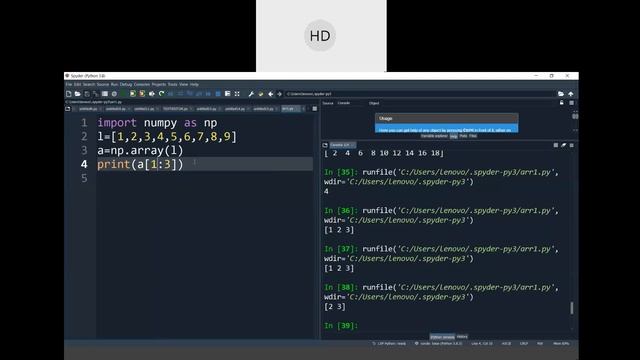This screenshot has height=360, width=640.
Task: Click the Run selection icon
Action: [x=151, y=94]
